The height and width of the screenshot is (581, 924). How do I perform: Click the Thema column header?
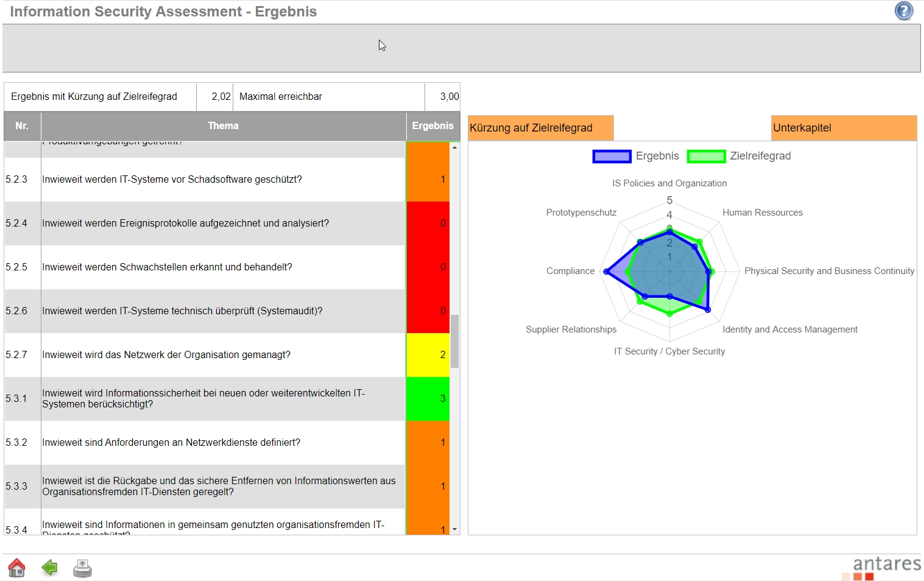point(223,126)
